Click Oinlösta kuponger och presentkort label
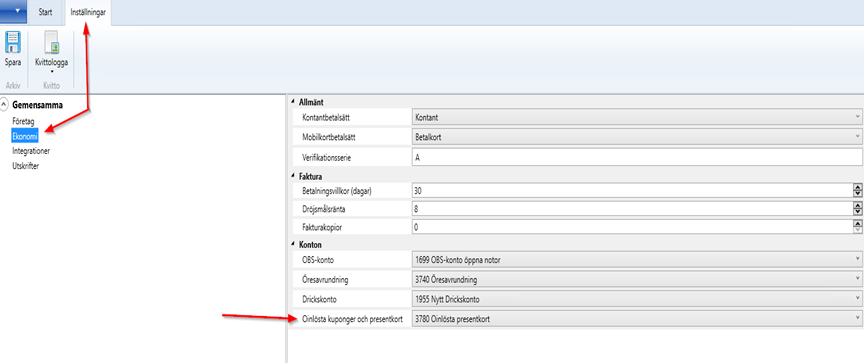 [354, 318]
